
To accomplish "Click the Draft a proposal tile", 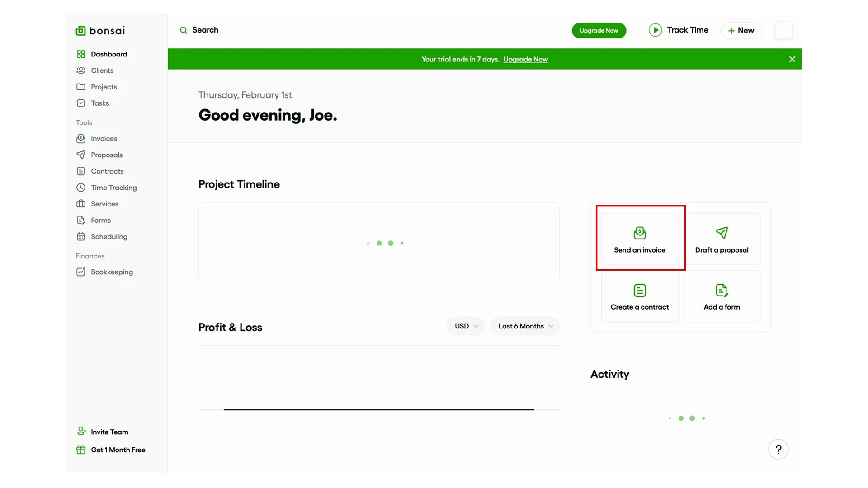I will pos(722,239).
